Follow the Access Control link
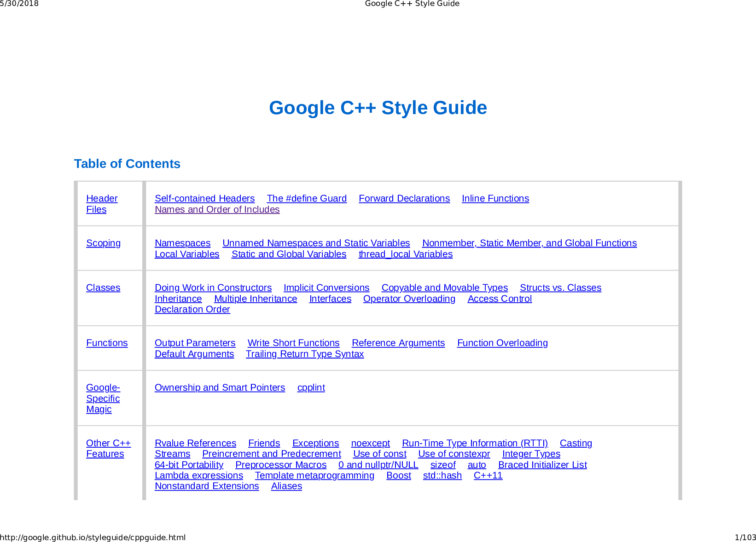 tap(500, 299)
